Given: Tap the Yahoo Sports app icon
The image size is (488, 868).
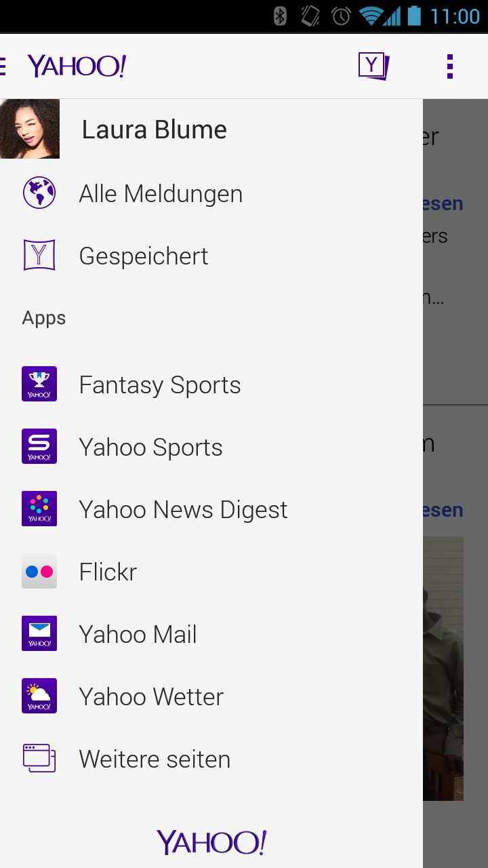Looking at the screenshot, I should (x=39, y=446).
